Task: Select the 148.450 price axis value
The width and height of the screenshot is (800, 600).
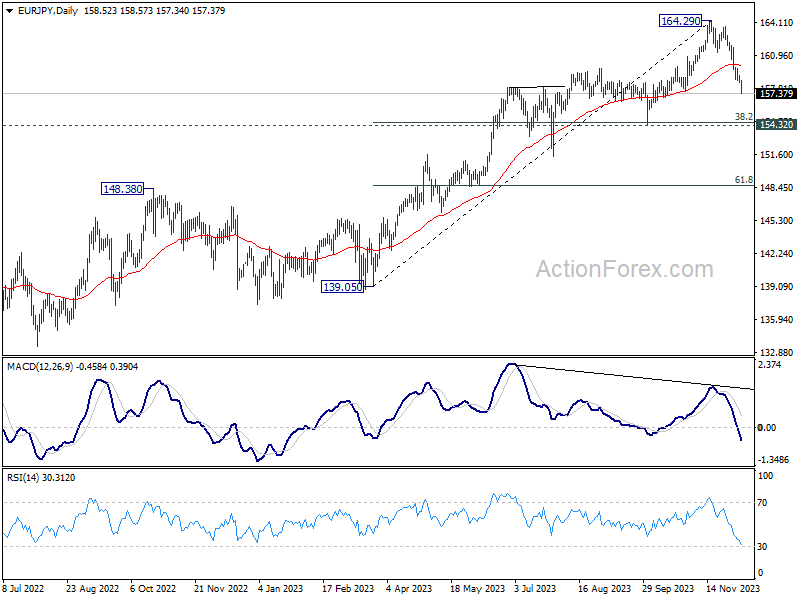Action: tap(777, 188)
